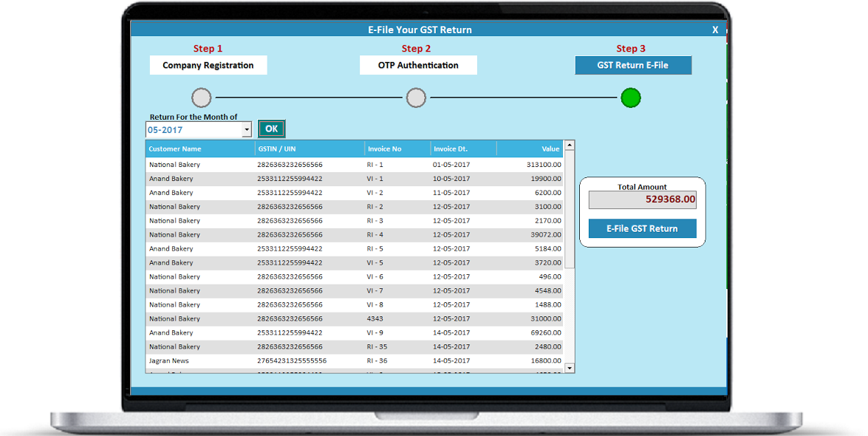Click value 2170.00 in RI - 3 row
Screen dimensions: 868x436
point(548,220)
